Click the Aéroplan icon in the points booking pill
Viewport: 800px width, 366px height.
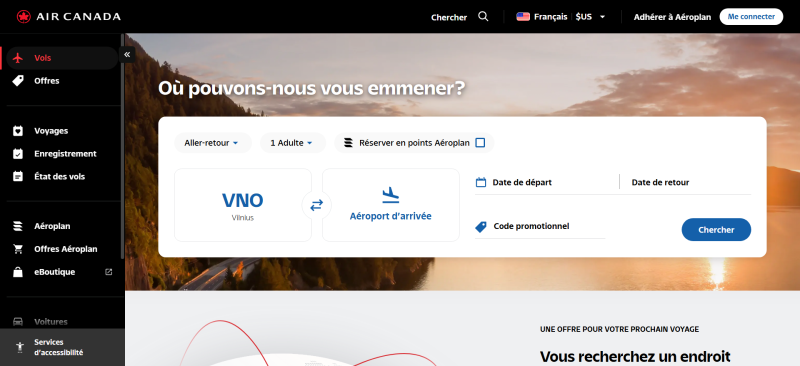click(348, 143)
